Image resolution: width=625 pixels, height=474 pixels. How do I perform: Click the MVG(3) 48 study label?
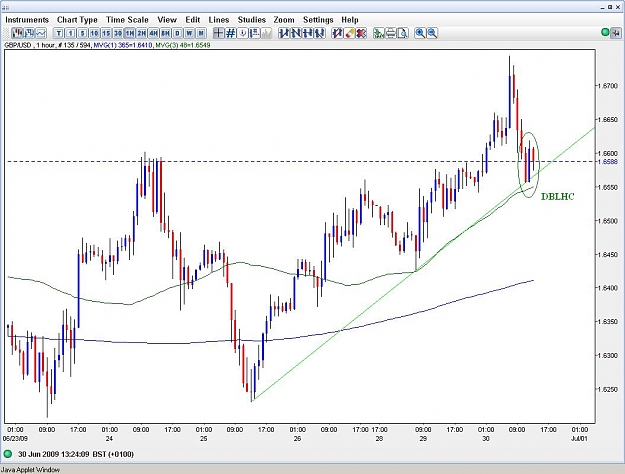click(183, 45)
